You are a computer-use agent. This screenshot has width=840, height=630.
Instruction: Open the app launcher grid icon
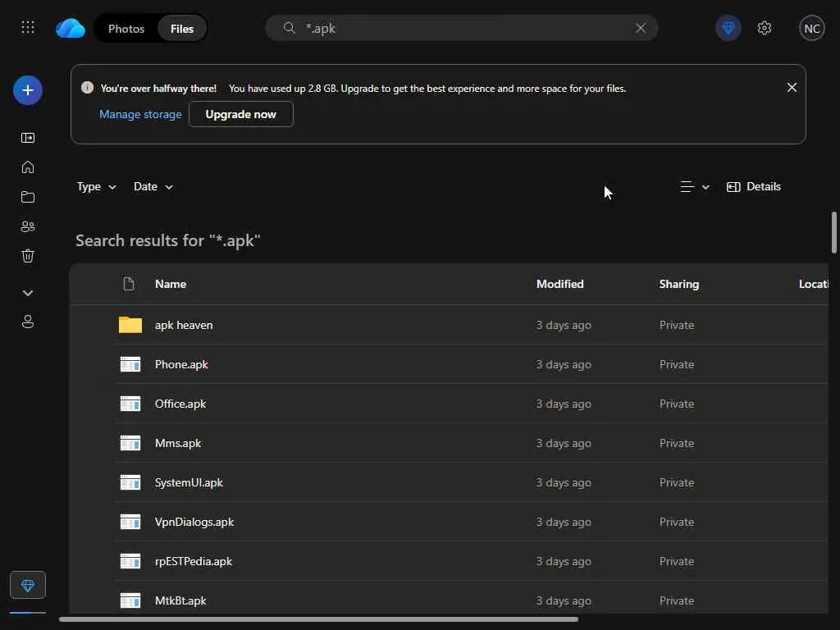point(28,28)
